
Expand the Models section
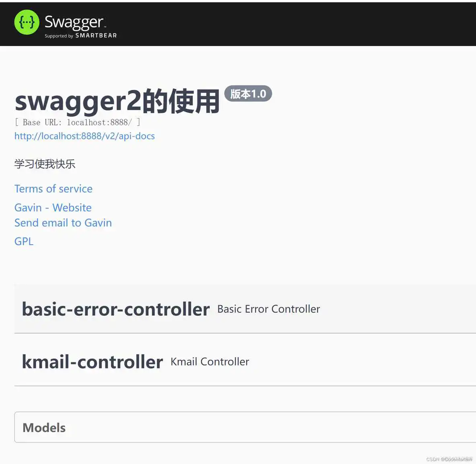point(245,427)
